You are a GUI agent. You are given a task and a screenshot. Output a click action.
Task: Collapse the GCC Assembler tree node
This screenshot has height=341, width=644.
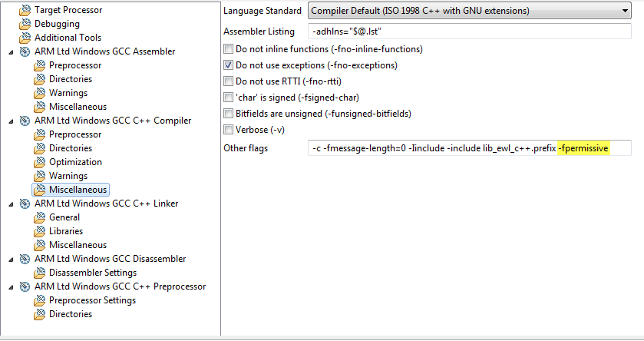pos(10,51)
